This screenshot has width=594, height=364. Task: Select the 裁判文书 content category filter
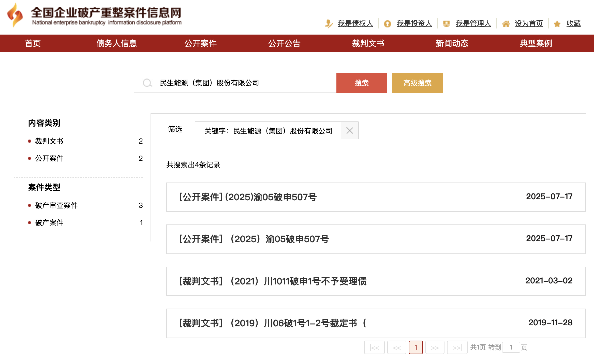[x=49, y=141]
